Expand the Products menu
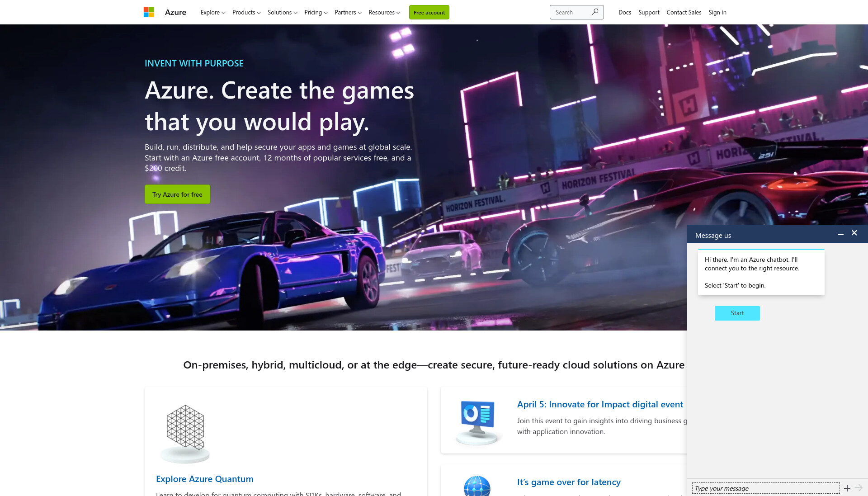Image resolution: width=868 pixels, height=496 pixels. [246, 12]
